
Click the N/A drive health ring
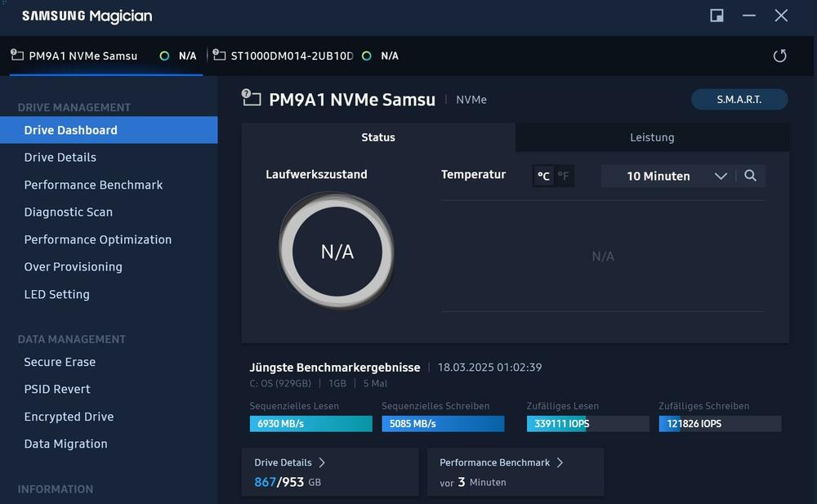[337, 252]
